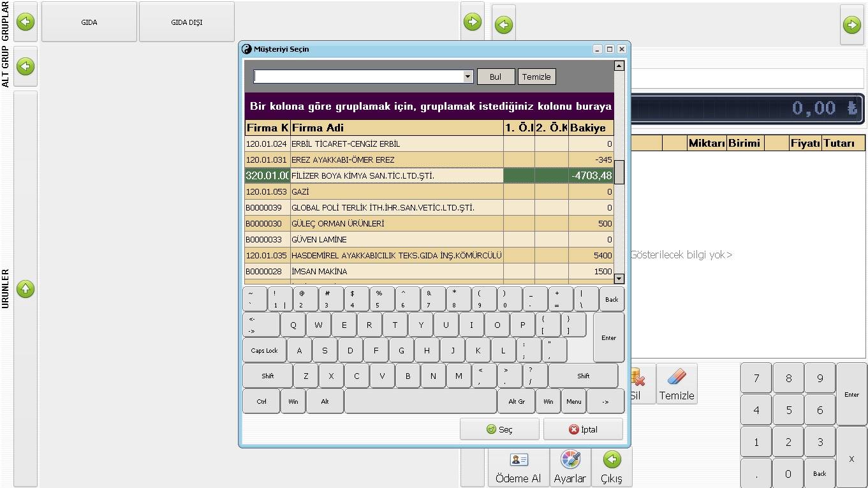
Task: Toggle the Alt Gr key on virtual keyboard
Action: [x=517, y=401]
